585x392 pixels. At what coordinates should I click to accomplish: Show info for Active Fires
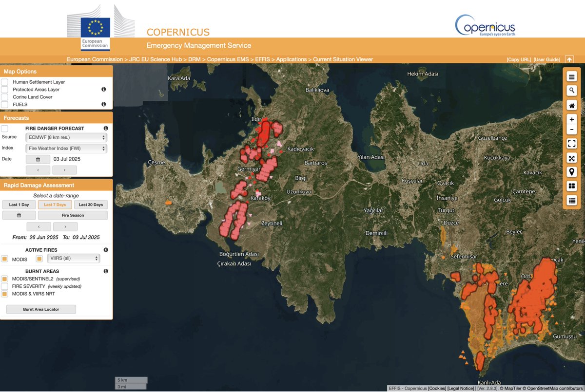click(106, 250)
